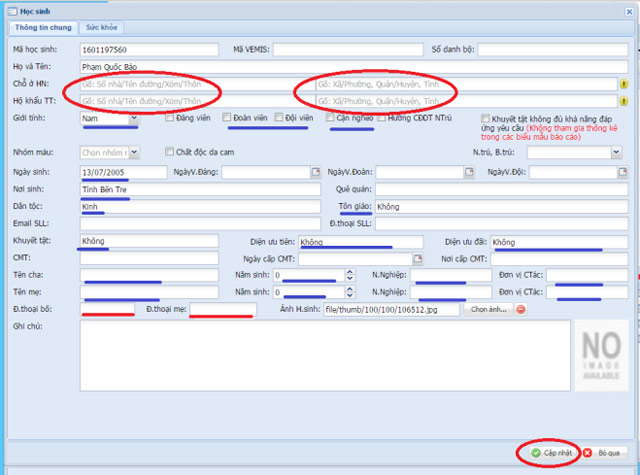Image resolution: width=640 pixels, height=475 pixels.
Task: Click the warning icon beside Hộ khẩu TT
Action: point(623,101)
